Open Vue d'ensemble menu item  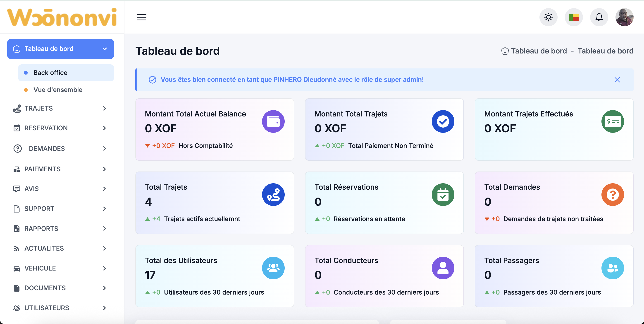pyautogui.click(x=58, y=90)
